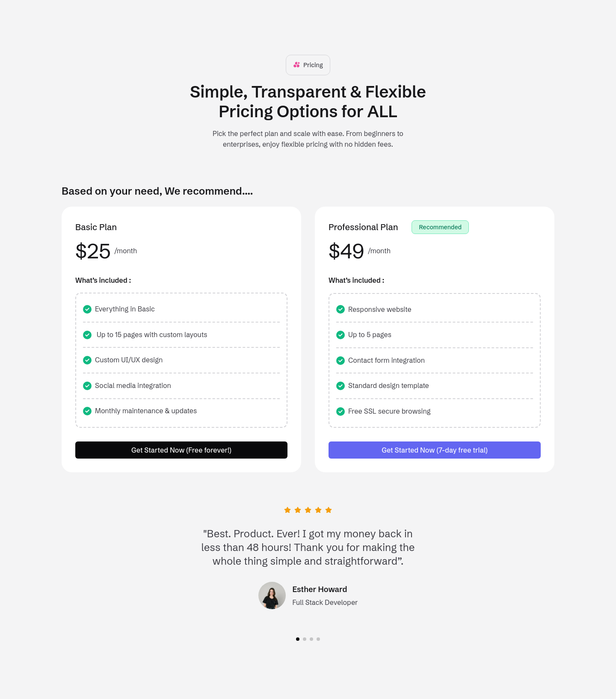Click the checkmark beside Social media integration

[x=87, y=385]
